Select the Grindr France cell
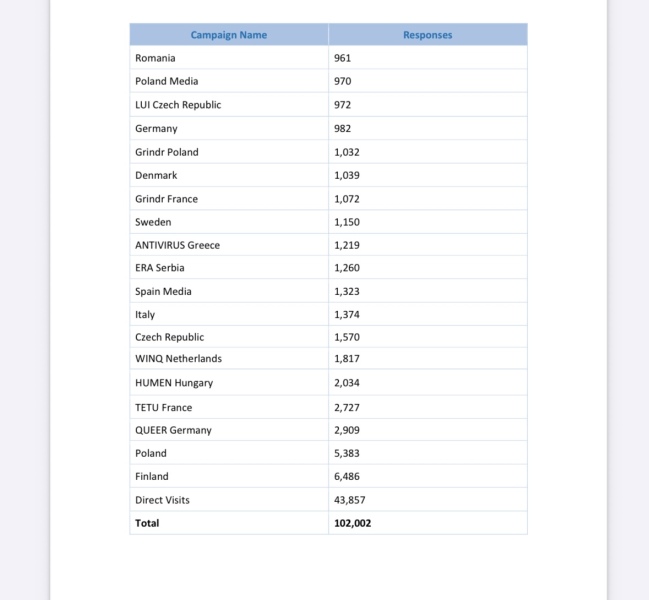This screenshot has height=600, width=649. 167,199
